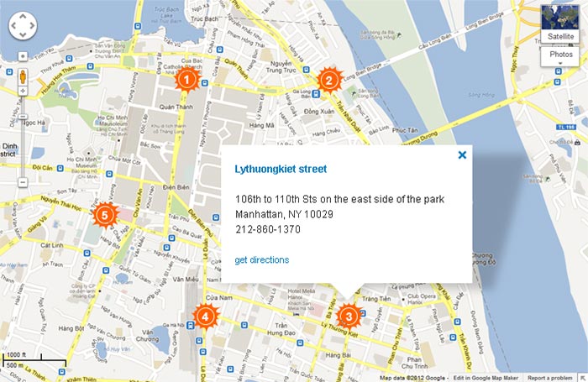Open the Lythuongkiet street title link
The image size is (588, 382).
tap(281, 169)
